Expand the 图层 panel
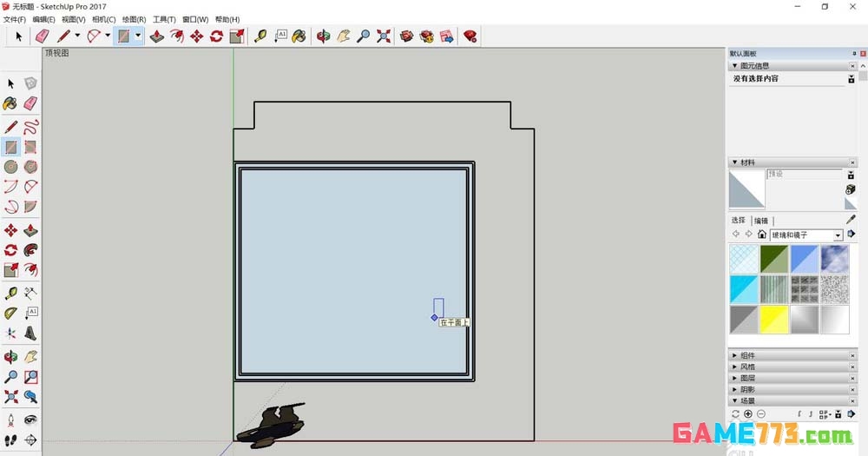 pos(734,378)
